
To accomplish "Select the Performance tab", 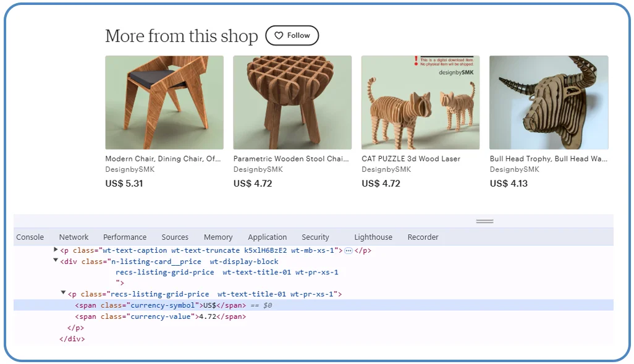I will click(125, 237).
